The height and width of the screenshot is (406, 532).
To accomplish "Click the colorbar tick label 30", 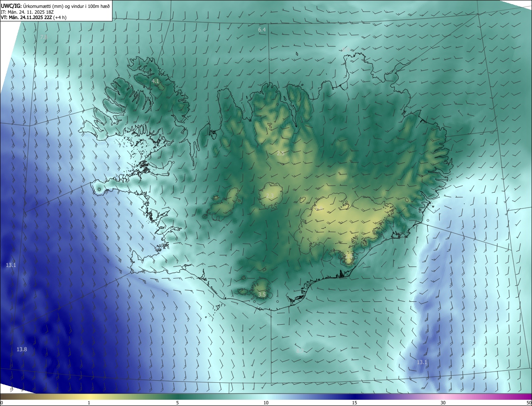I will tap(443, 403).
